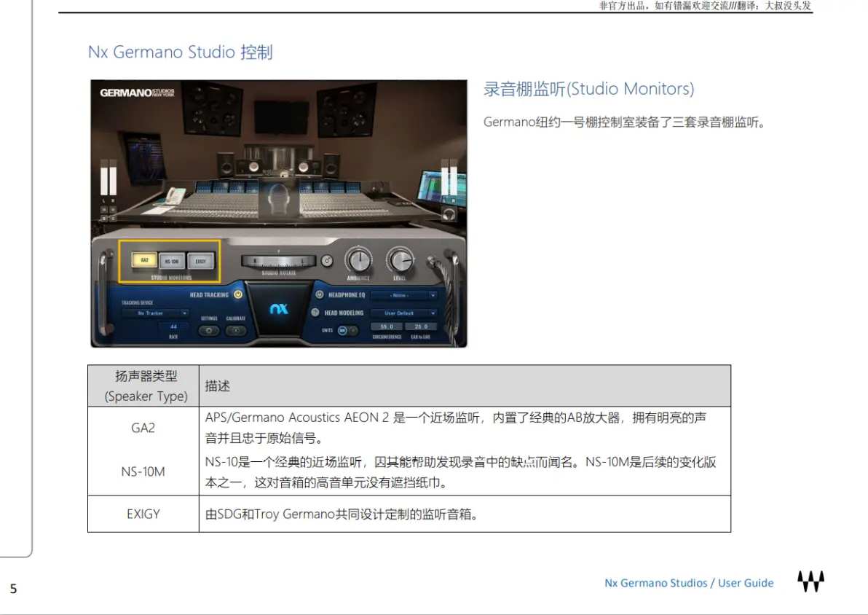Open the Headphone EQ None dropdown

(x=404, y=295)
